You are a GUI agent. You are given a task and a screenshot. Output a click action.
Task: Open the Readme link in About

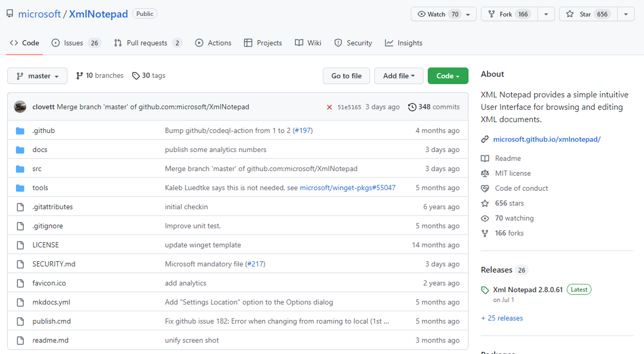(x=508, y=158)
